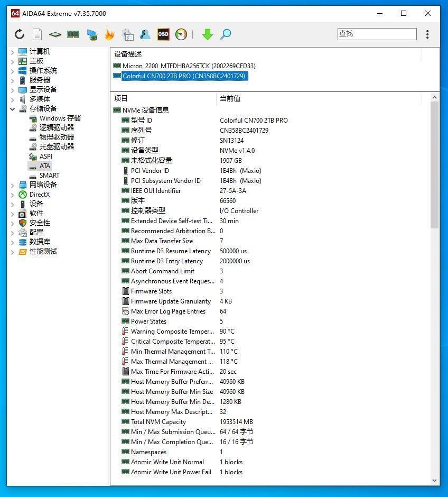Collapse the 存储设备 tree branch
The height and width of the screenshot is (497, 448).
[12, 108]
